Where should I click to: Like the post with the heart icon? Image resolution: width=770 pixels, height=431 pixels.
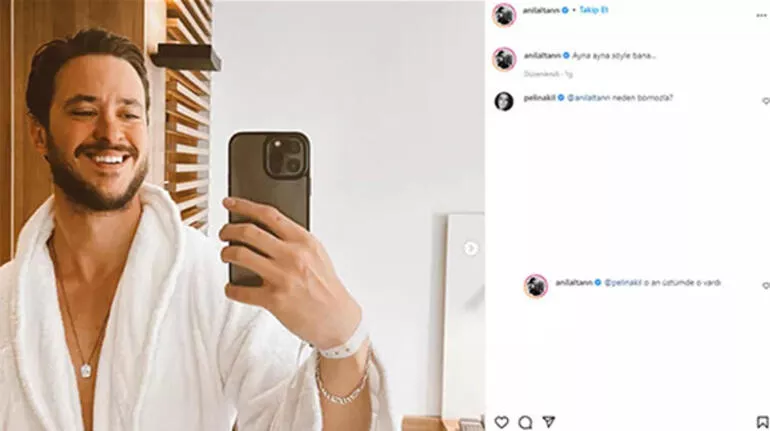[x=501, y=422]
